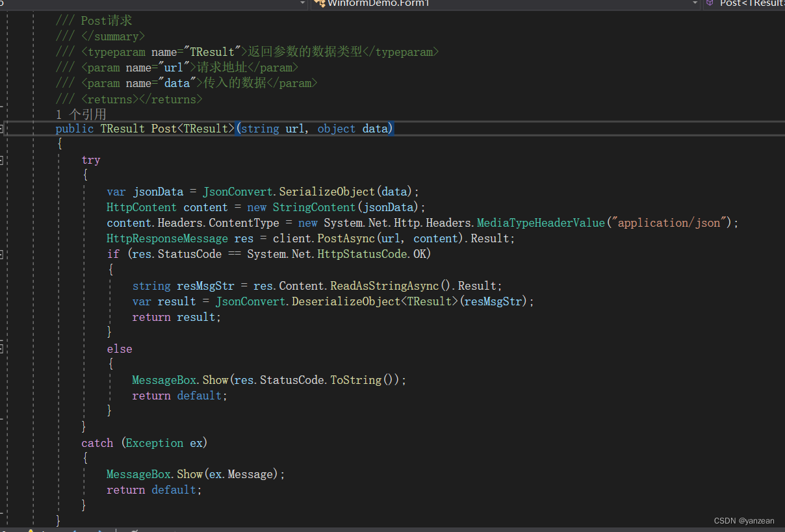Click the class icon beside WinformDemo.Form1
This screenshot has width=785, height=532.
[318, 3]
